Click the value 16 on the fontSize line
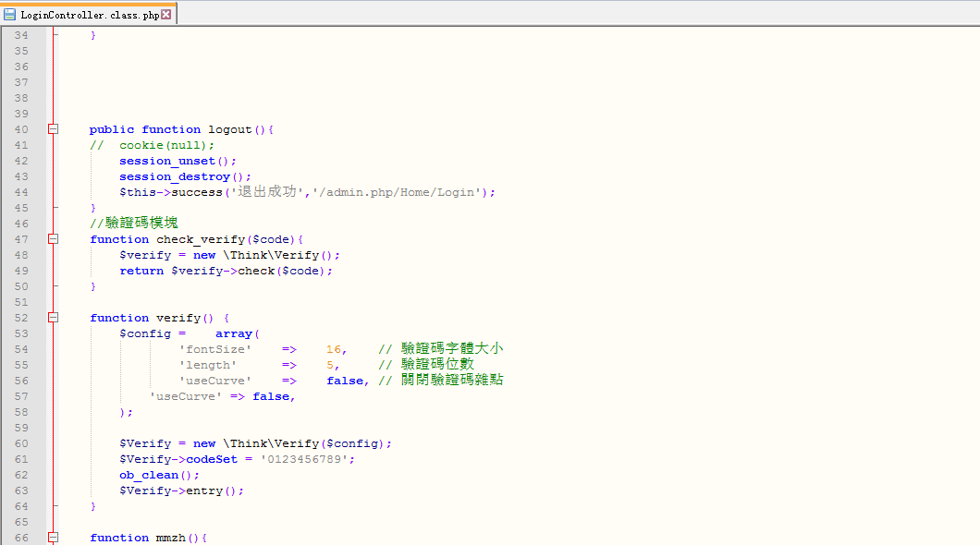980x545 pixels. click(334, 349)
